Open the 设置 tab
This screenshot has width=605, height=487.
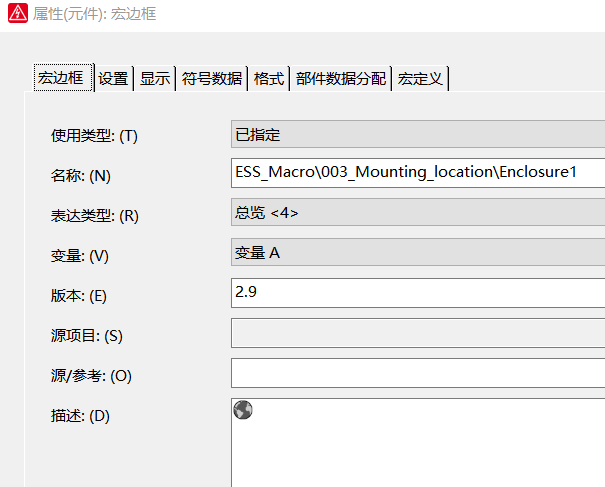tap(113, 79)
